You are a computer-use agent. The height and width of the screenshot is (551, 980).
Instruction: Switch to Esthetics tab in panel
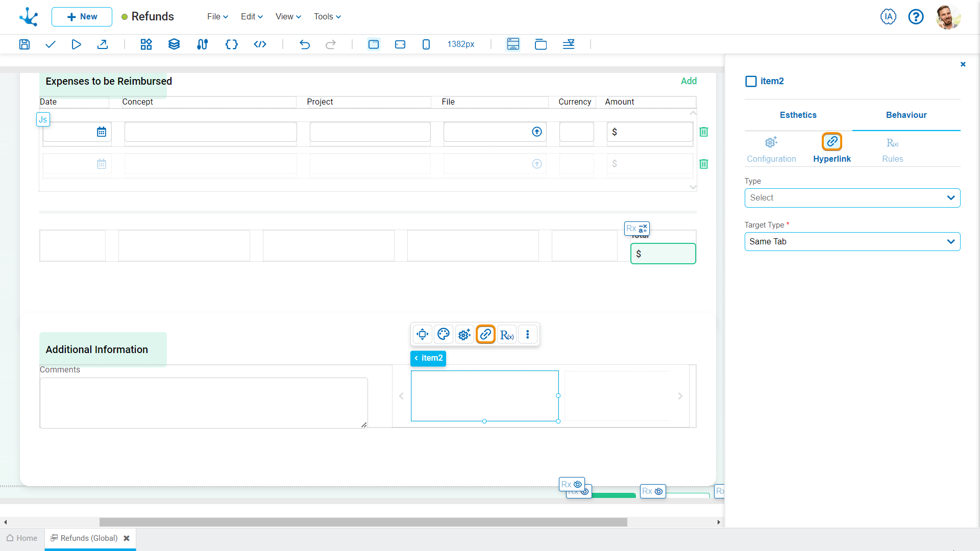798,115
